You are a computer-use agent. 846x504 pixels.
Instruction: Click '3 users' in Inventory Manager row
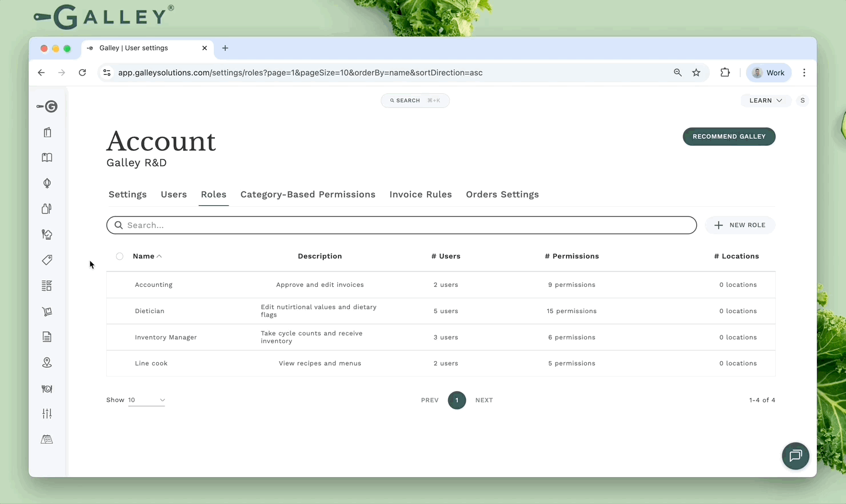click(x=446, y=337)
